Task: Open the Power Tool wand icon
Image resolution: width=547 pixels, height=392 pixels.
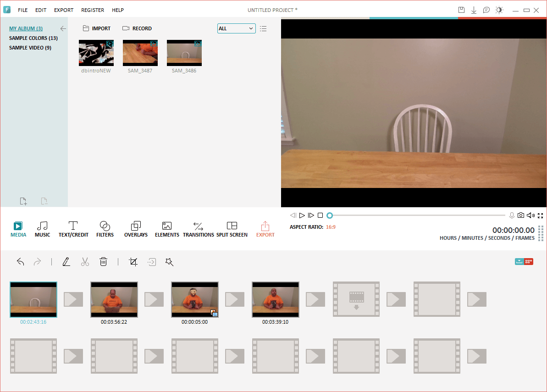Action: 169,262
